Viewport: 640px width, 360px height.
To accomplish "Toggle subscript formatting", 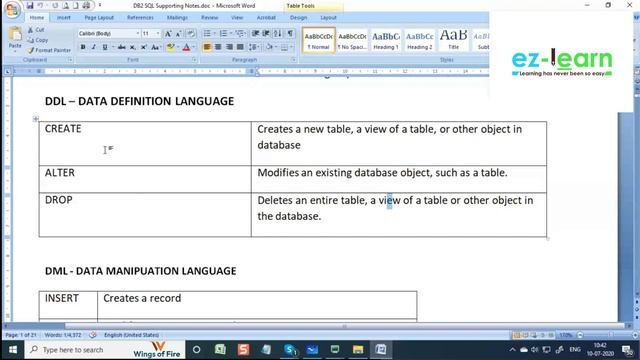I will [133, 47].
